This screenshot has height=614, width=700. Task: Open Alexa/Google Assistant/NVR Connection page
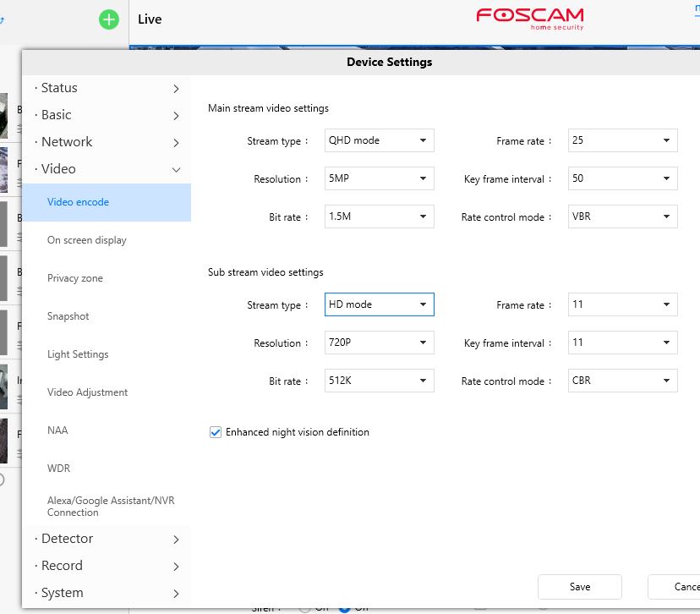coord(107,507)
